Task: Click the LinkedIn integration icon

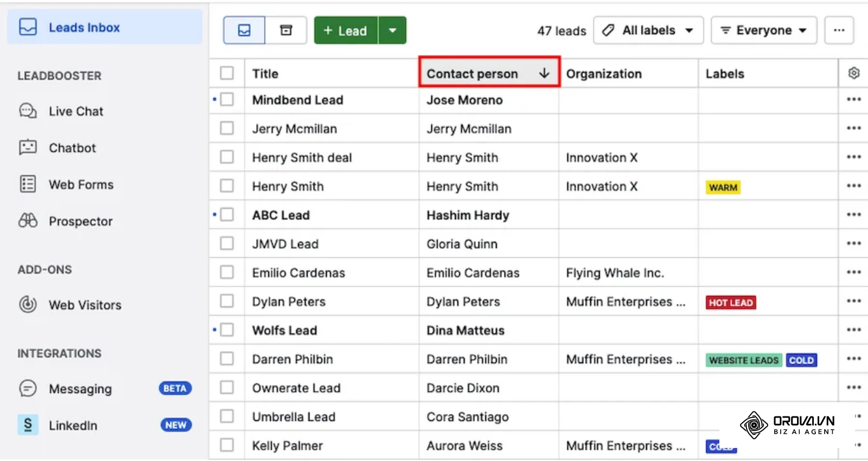Action: (x=28, y=425)
